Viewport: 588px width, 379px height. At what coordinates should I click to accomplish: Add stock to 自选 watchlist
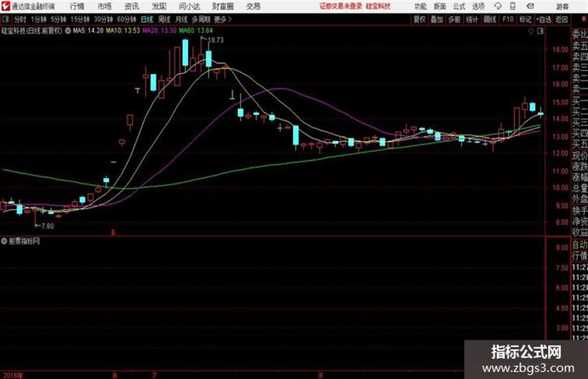[544, 19]
